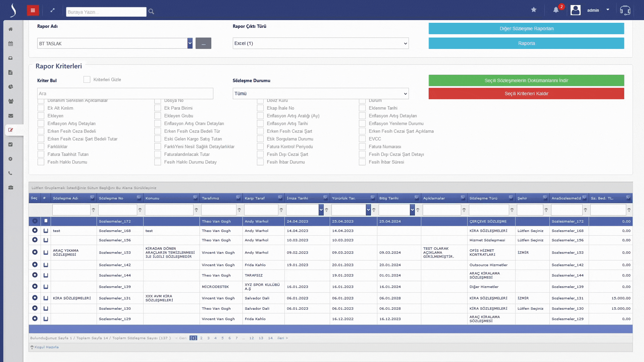Viewport: 644px width, 362px height.
Task: Click the headset support icon
Action: click(x=625, y=10)
